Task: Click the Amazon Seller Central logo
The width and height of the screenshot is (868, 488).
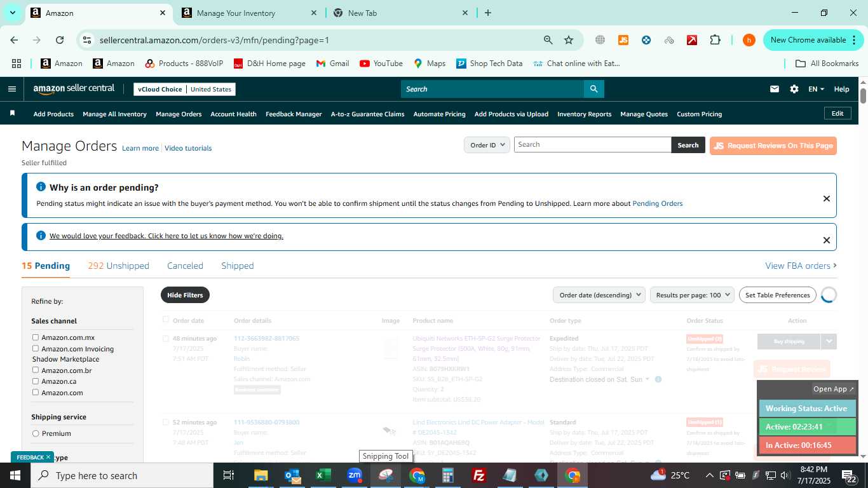Action: tap(74, 89)
